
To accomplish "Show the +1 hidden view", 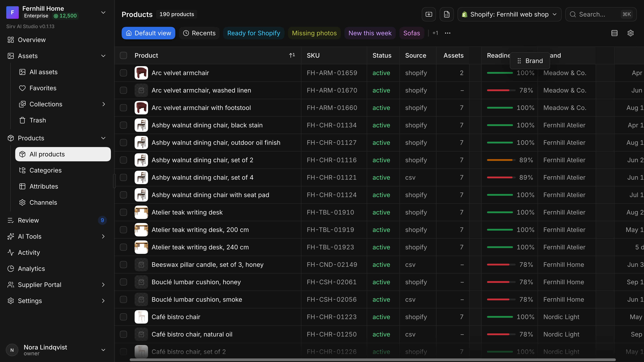I will point(435,33).
